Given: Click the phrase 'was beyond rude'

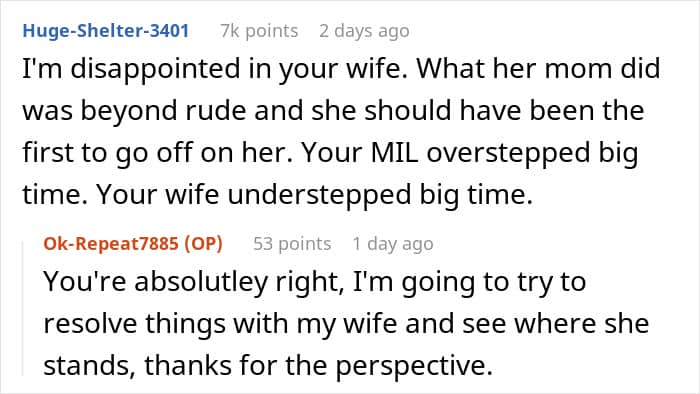Looking at the screenshot, I should tap(134, 111).
